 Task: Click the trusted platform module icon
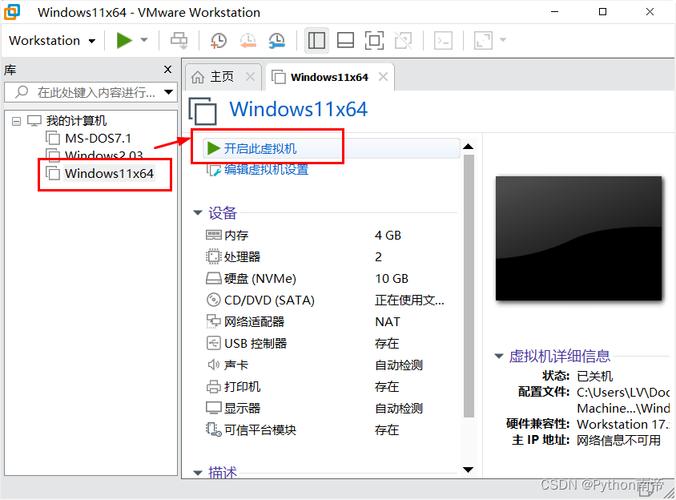pos(213,429)
